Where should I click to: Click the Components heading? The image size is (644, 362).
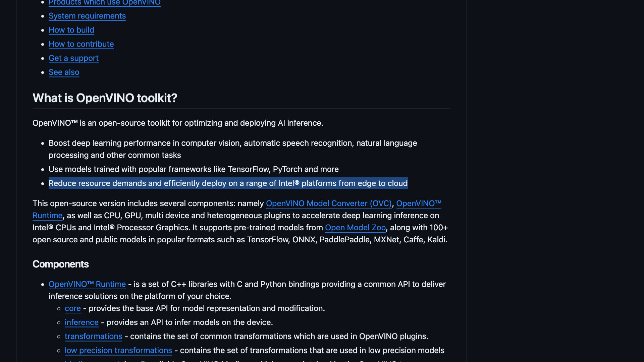61,264
